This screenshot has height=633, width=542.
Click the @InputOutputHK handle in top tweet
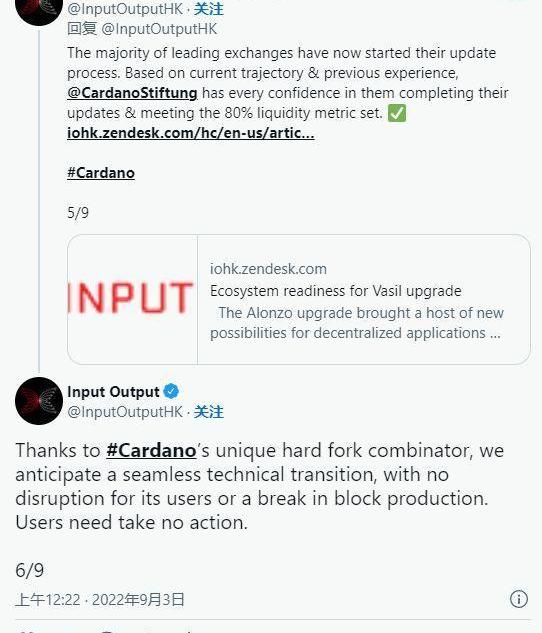125,8
